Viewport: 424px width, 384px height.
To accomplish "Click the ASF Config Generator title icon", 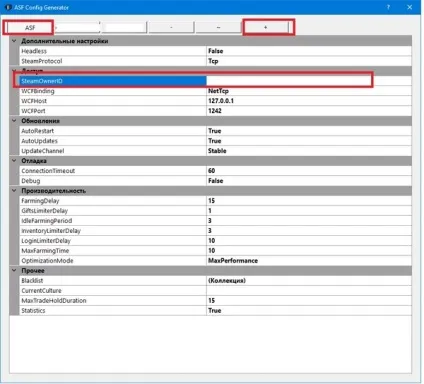I will [x=8, y=7].
